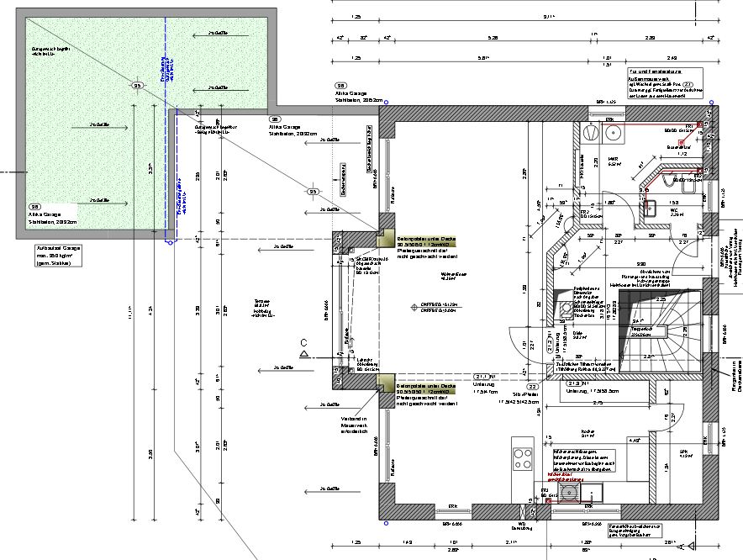Click the circled 95 marker inside garage
743x560 pixels.
click(x=136, y=85)
